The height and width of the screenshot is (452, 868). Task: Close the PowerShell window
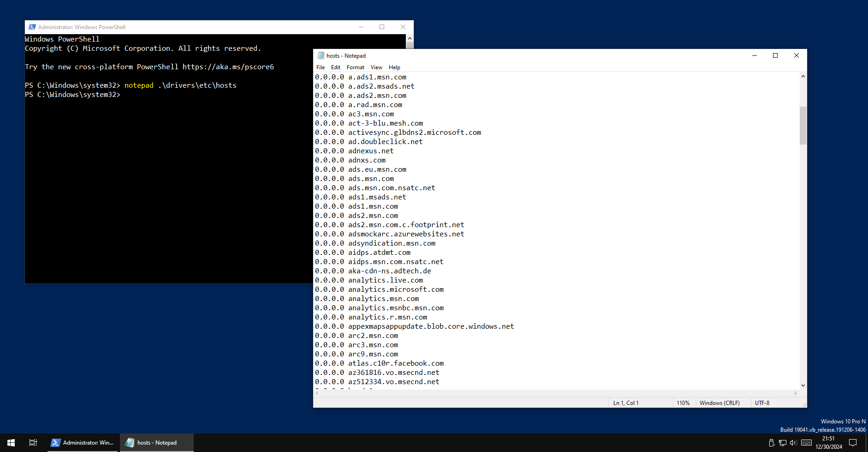coord(403,27)
